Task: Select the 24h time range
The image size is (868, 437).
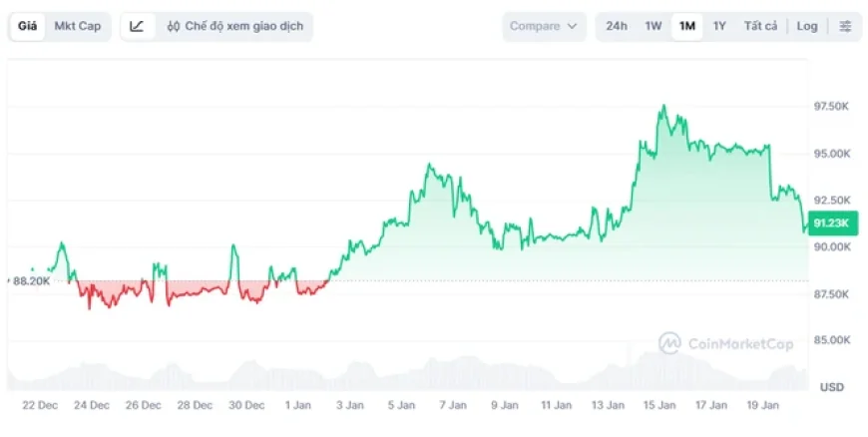Action: [617, 26]
